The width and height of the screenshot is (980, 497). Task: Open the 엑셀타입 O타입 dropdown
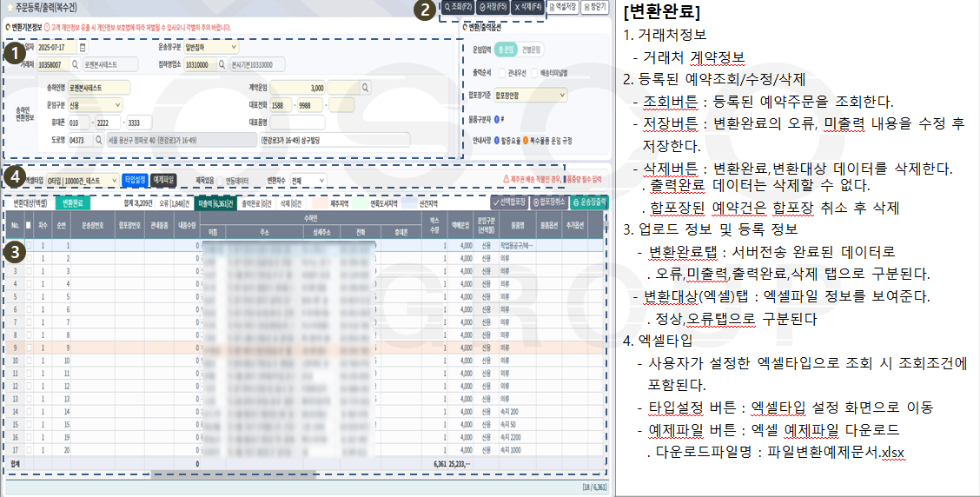click(x=83, y=180)
